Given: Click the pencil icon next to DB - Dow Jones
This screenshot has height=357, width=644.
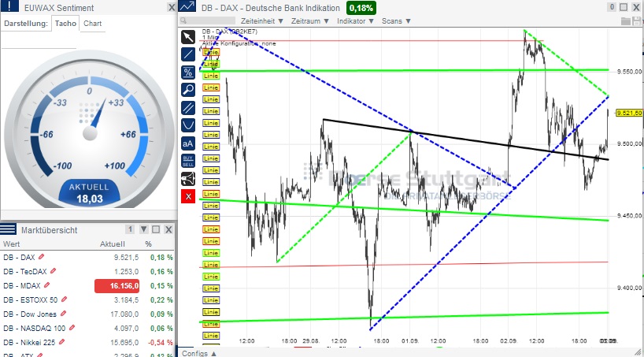Looking at the screenshot, I should pos(63,314).
